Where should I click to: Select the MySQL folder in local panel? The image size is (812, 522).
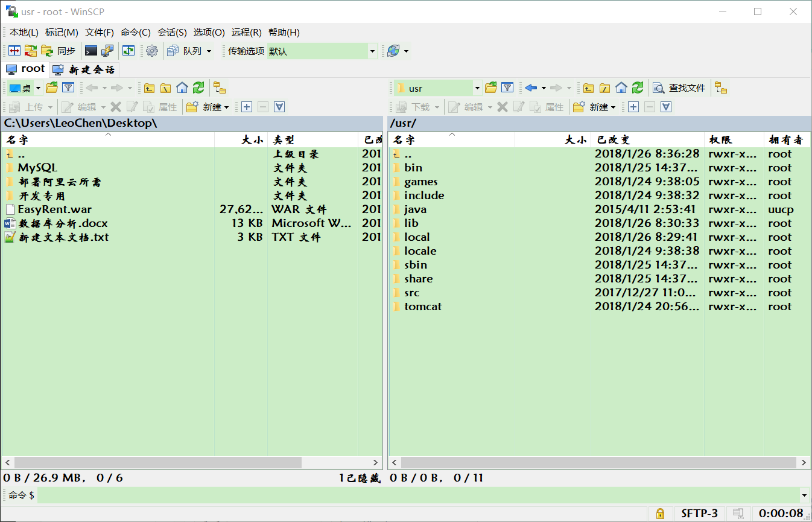click(37, 168)
